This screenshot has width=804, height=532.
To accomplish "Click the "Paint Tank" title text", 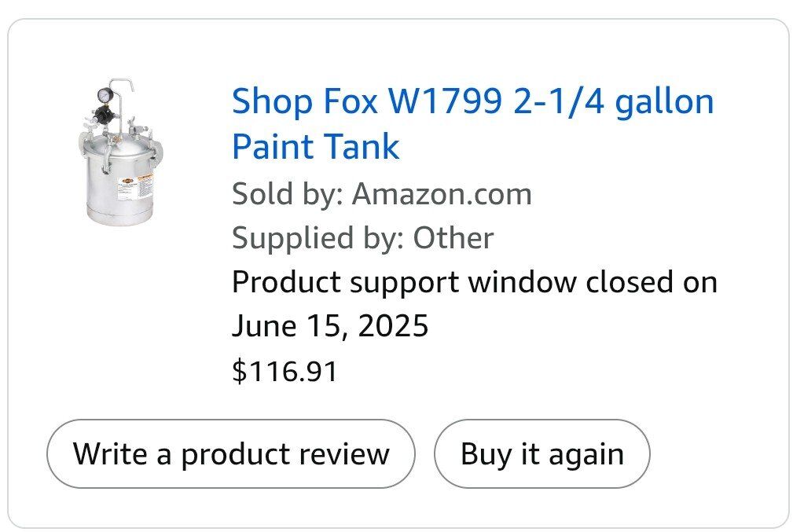I will 315,147.
